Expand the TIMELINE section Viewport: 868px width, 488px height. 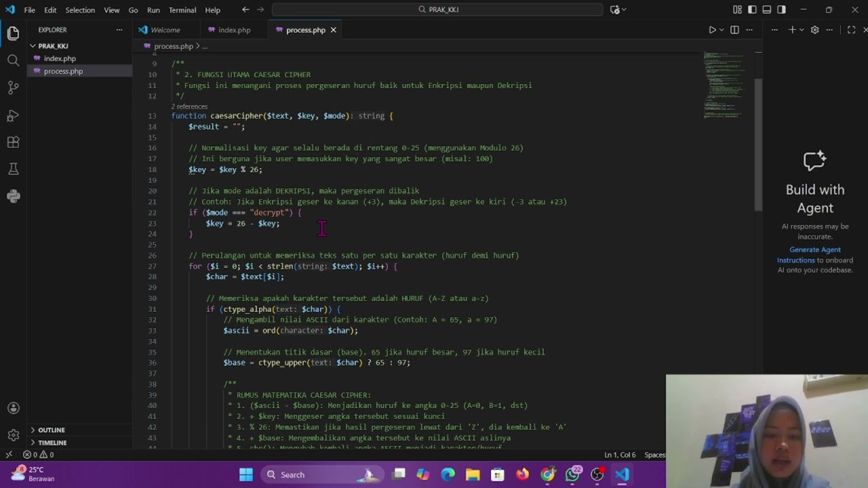(52, 443)
